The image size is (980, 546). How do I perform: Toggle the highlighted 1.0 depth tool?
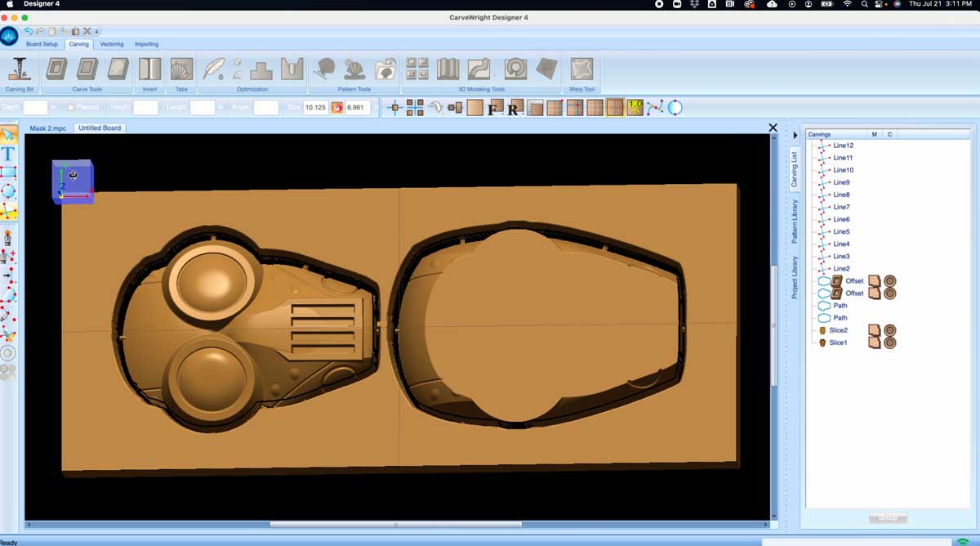click(x=634, y=107)
